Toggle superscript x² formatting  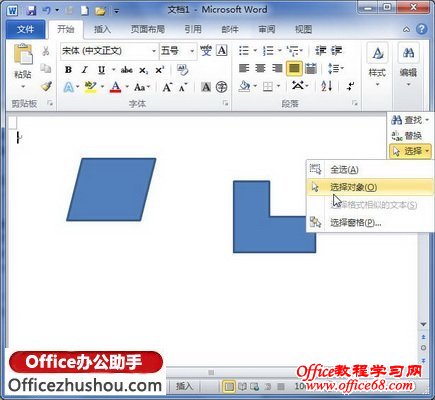click(160, 70)
